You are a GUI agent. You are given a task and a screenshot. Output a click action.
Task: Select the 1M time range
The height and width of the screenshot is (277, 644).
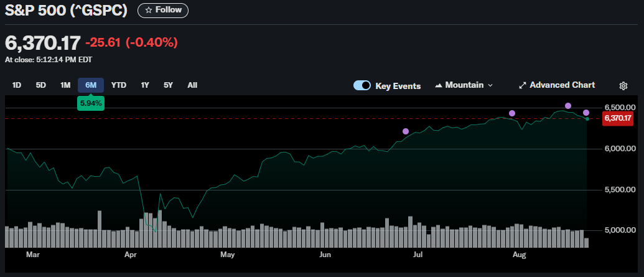66,85
